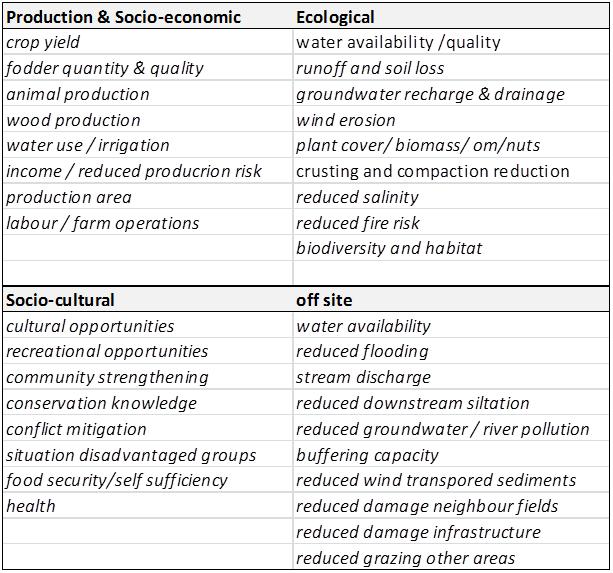Select the 'biodiversity and habitat' cell
Viewport: 613px width, 573px height.
[389, 248]
